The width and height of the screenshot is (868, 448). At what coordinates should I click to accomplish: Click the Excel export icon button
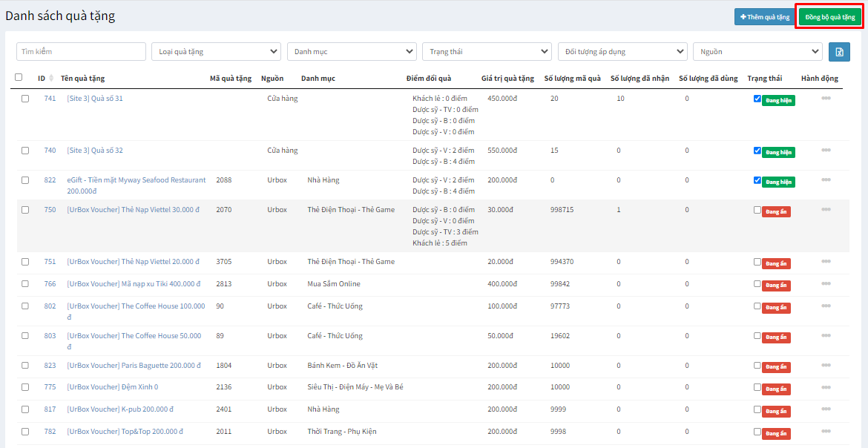pyautogui.click(x=839, y=52)
